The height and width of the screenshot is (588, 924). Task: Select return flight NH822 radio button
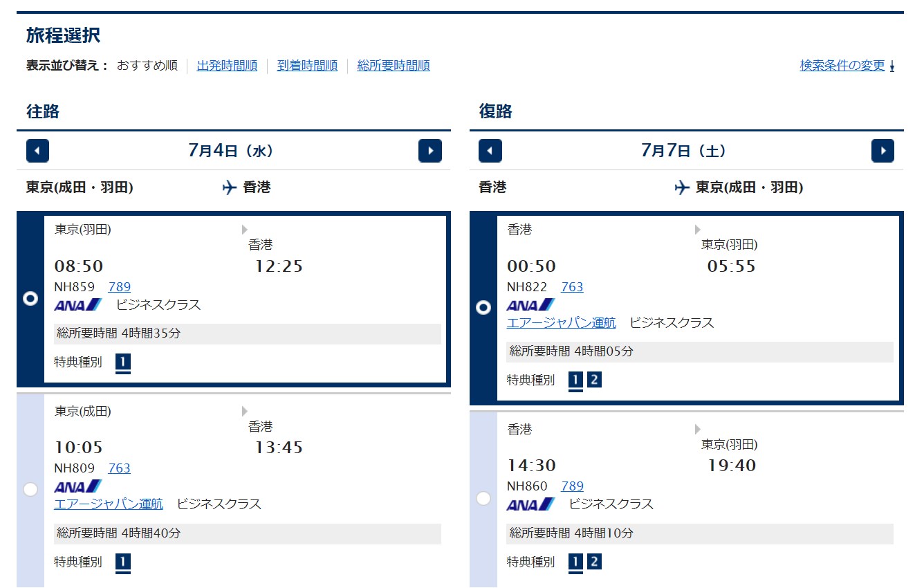point(483,308)
